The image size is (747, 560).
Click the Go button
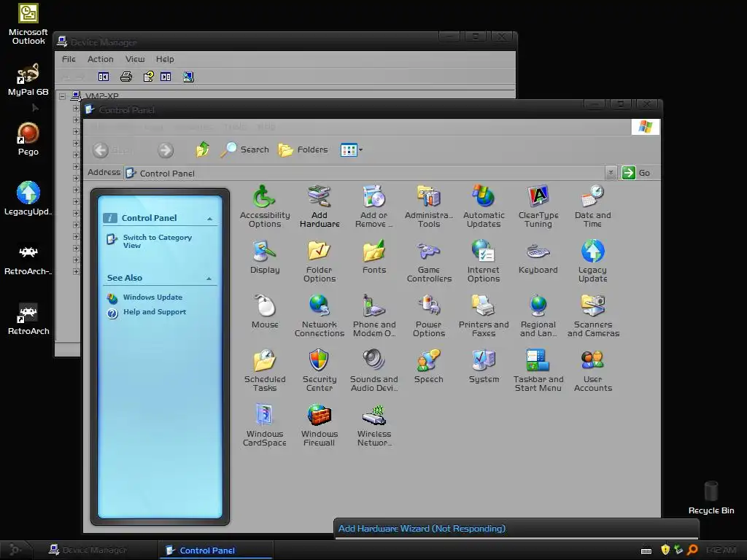click(636, 173)
